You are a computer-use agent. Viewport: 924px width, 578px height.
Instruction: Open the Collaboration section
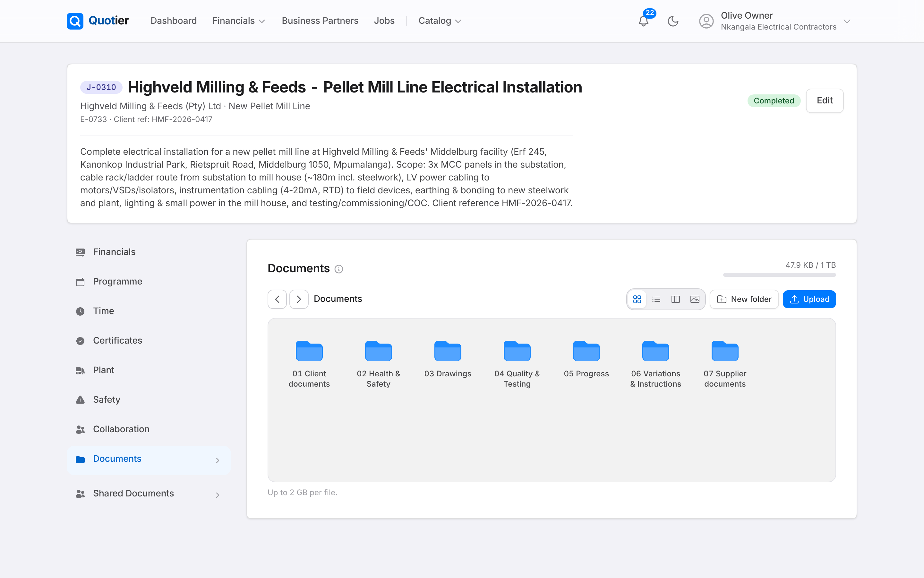click(x=149, y=429)
